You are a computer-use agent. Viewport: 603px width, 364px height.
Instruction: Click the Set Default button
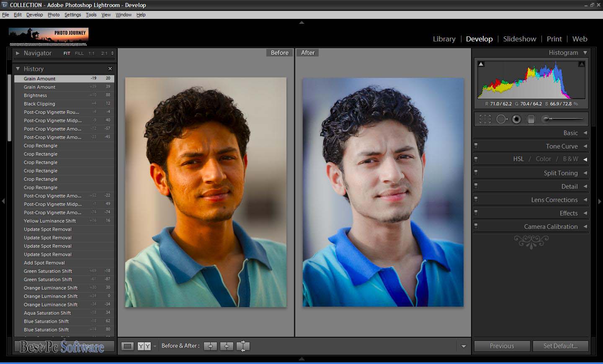561,346
